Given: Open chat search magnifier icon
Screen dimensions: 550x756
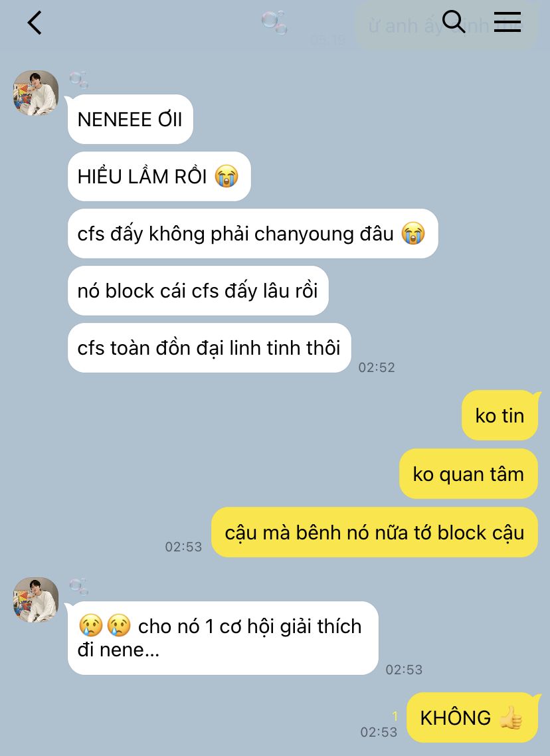Looking at the screenshot, I should (454, 22).
